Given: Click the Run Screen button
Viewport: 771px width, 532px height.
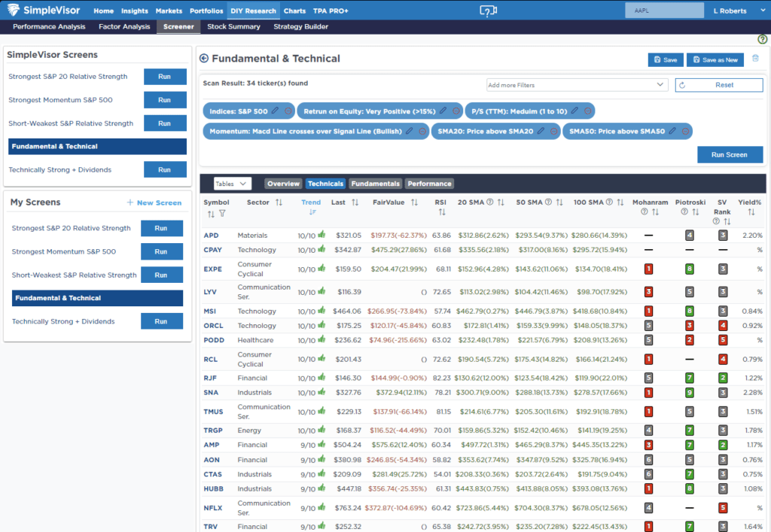Looking at the screenshot, I should [730, 154].
